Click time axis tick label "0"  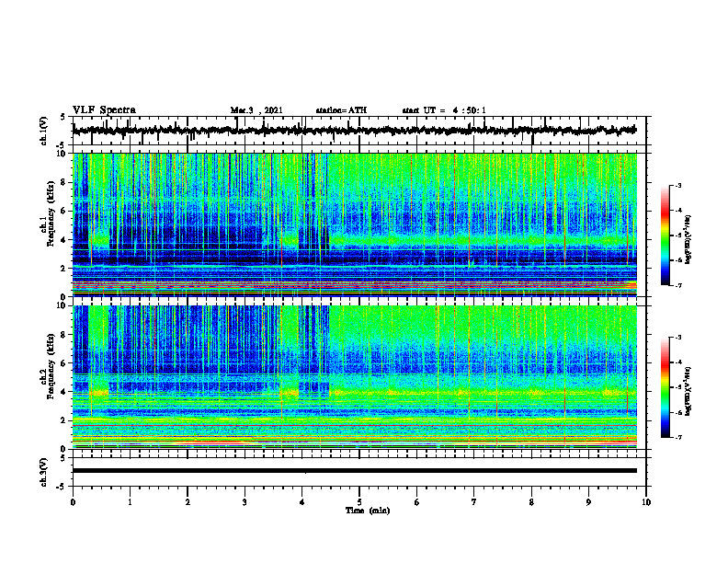[x=73, y=502]
